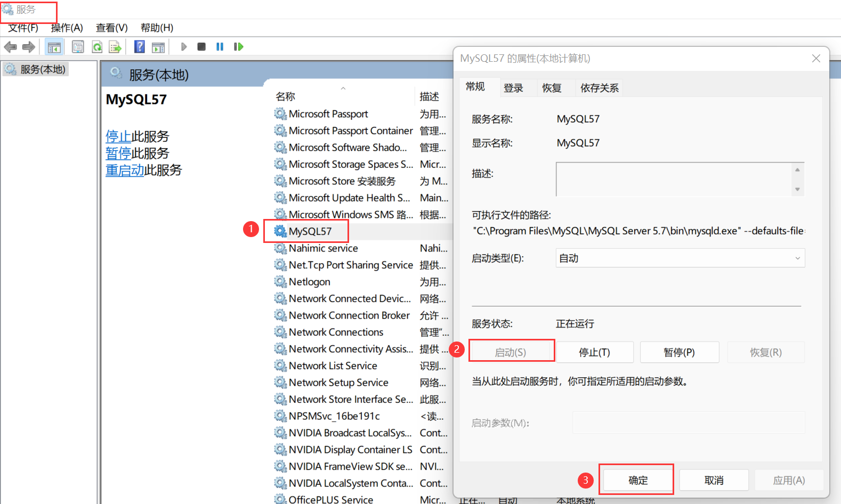This screenshot has width=841, height=504.
Task: Click gear icon beside OfficePLUS Service
Action: [280, 499]
